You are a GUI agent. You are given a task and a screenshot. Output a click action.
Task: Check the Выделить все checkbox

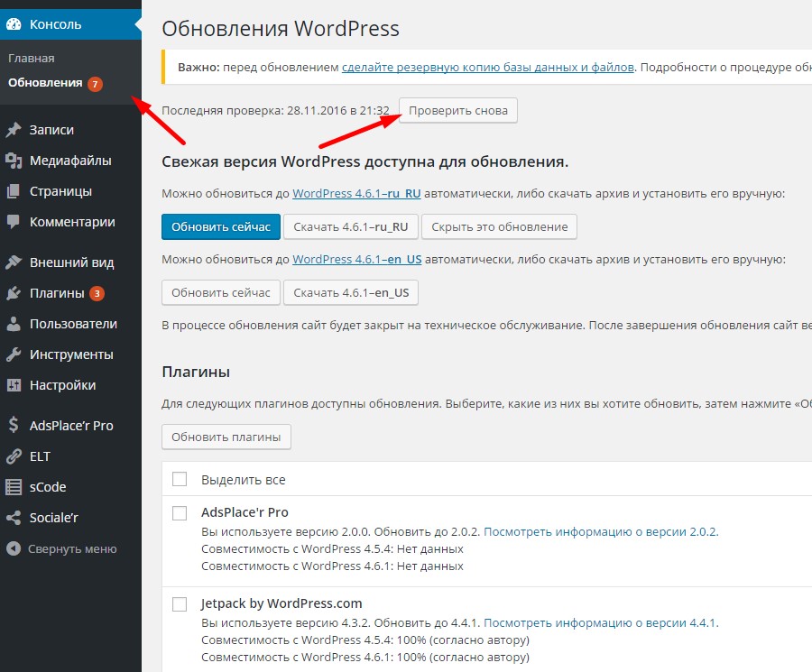(180, 479)
